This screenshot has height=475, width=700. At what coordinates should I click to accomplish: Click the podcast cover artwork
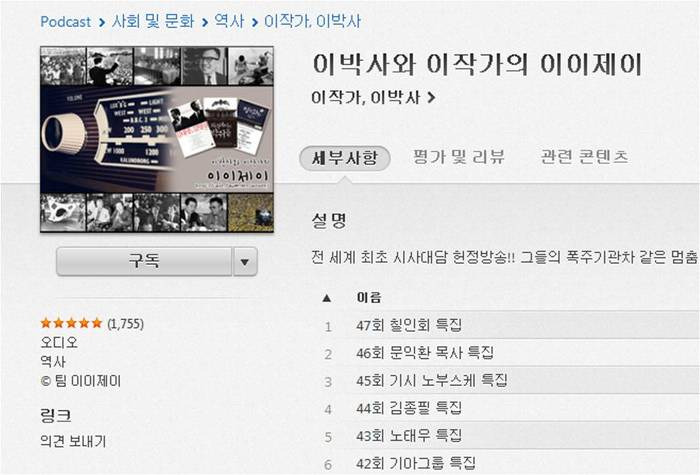pos(157,139)
